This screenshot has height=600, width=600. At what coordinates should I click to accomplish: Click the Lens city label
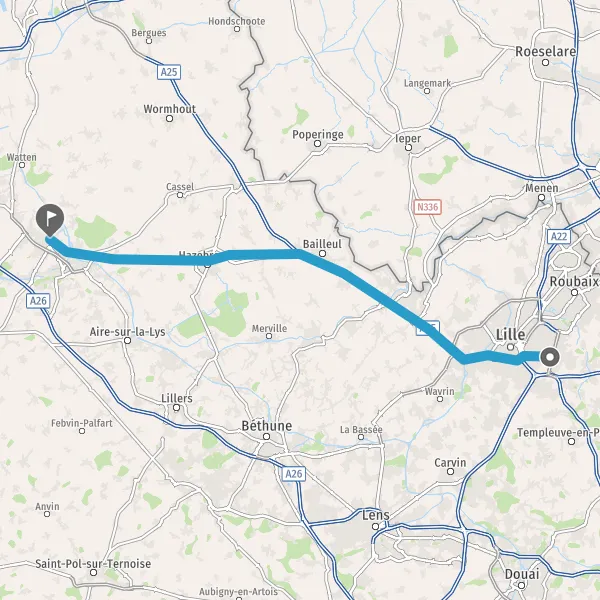click(x=376, y=515)
